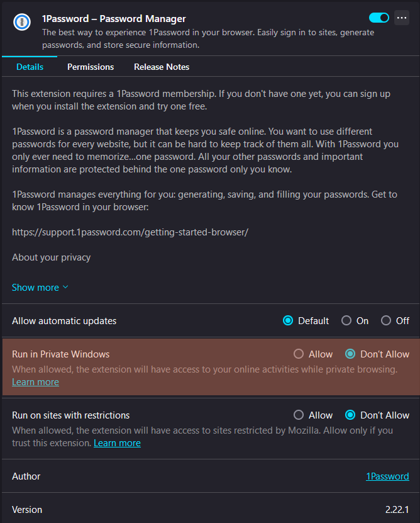Image resolution: width=420 pixels, height=523 pixels.
Task: Disable the 1Password extension toggle
Action: tap(379, 18)
